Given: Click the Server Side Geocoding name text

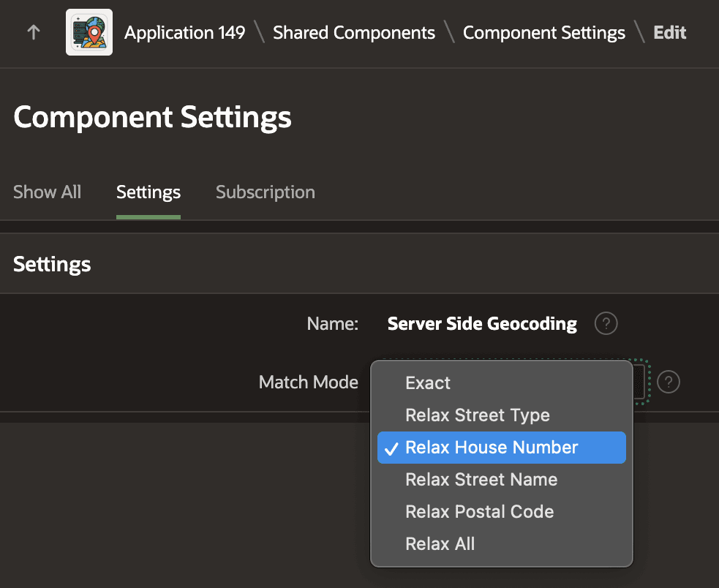Looking at the screenshot, I should 482,324.
